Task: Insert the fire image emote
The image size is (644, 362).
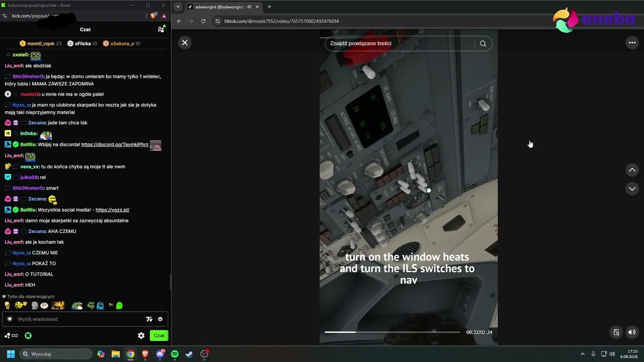Action: coord(58,305)
